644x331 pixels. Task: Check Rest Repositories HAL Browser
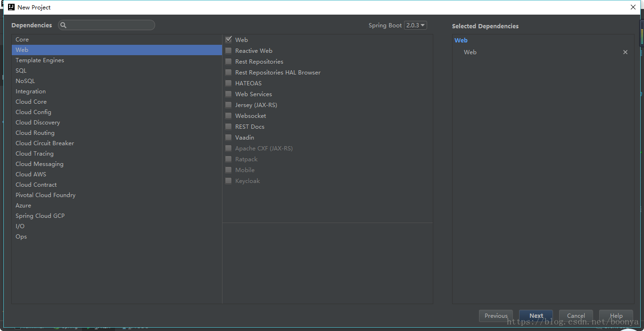[229, 72]
